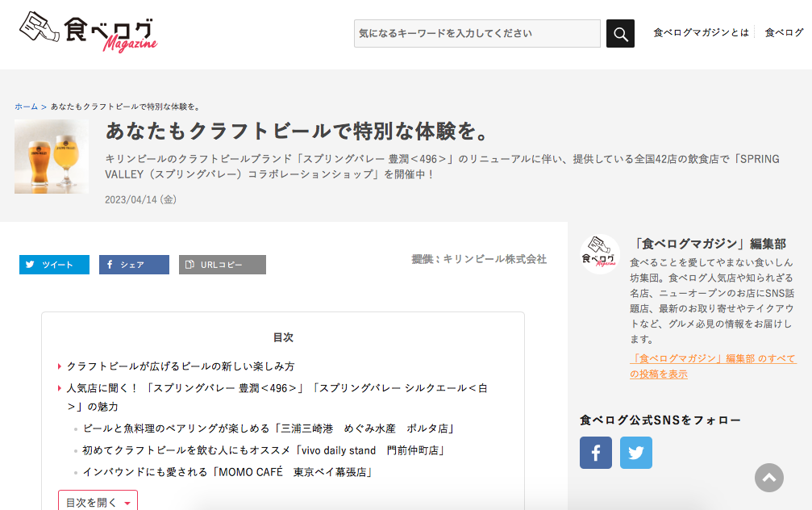Click the keyword search input field
The width and height of the screenshot is (812, 510).
pyautogui.click(x=477, y=34)
